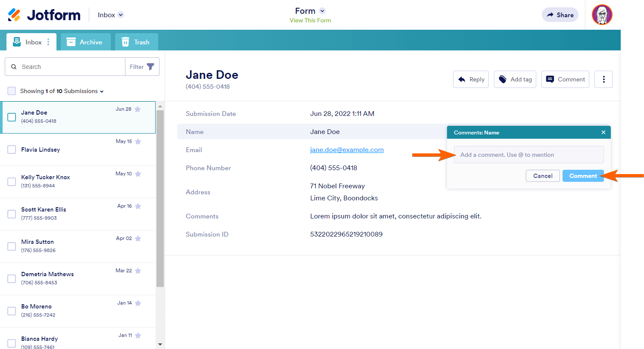Check the Jane Doe submission checkbox
This screenshot has width=644, height=349.
(12, 117)
